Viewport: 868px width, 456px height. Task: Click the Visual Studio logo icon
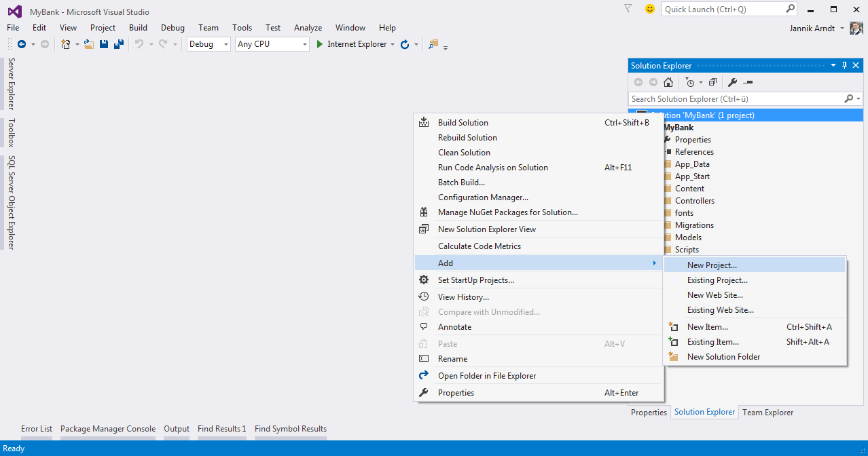[x=15, y=12]
